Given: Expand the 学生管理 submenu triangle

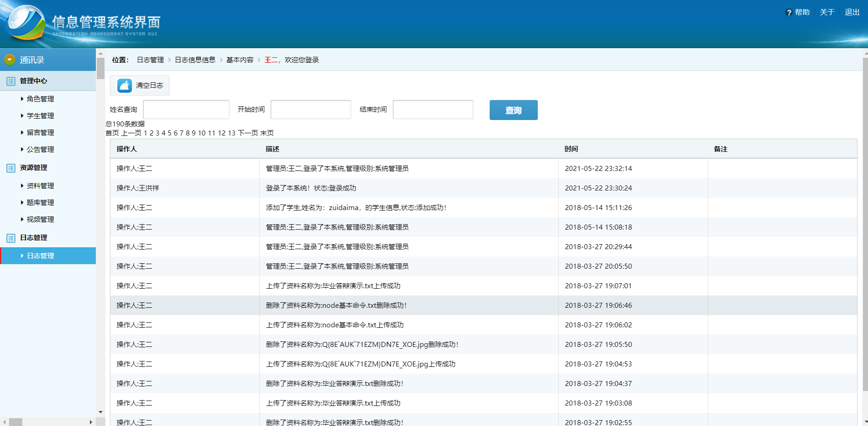Looking at the screenshot, I should (x=21, y=115).
